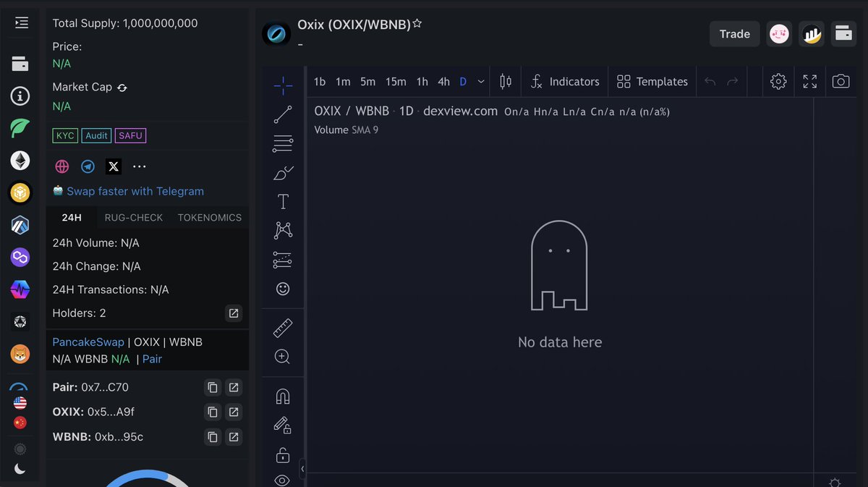The width and height of the screenshot is (868, 487).
Task: Select the Shiba Inu chain icon
Action: 20,354
